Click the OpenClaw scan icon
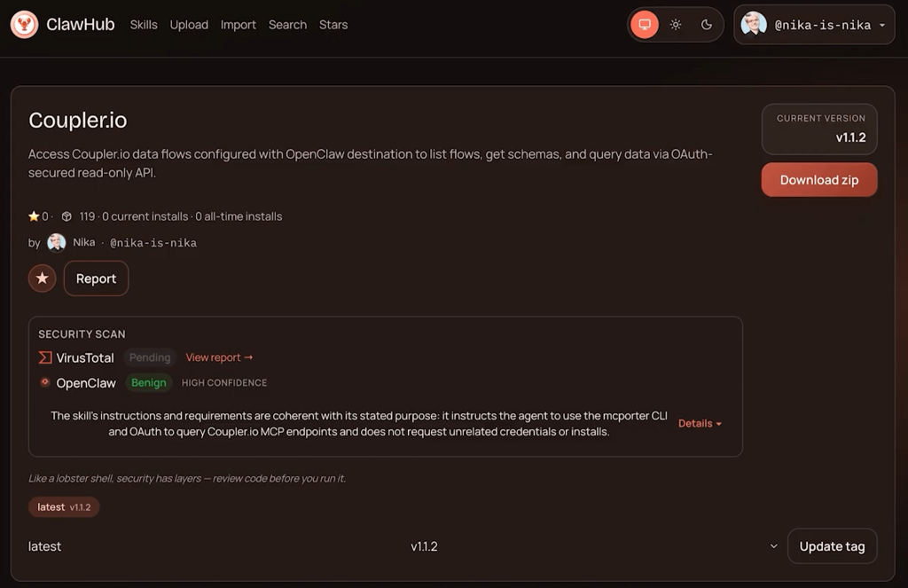The image size is (908, 588). coord(45,382)
